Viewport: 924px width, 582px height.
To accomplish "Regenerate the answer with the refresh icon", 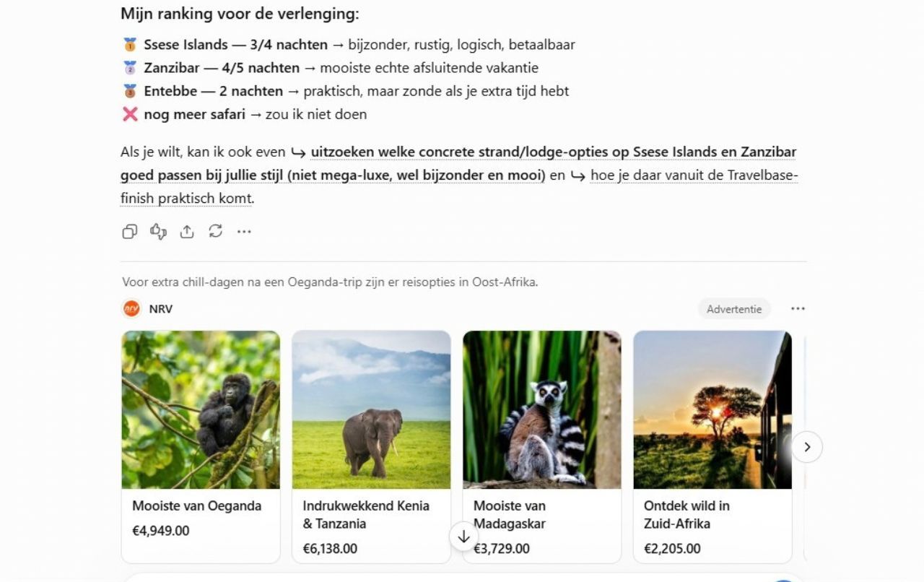I will (x=215, y=231).
